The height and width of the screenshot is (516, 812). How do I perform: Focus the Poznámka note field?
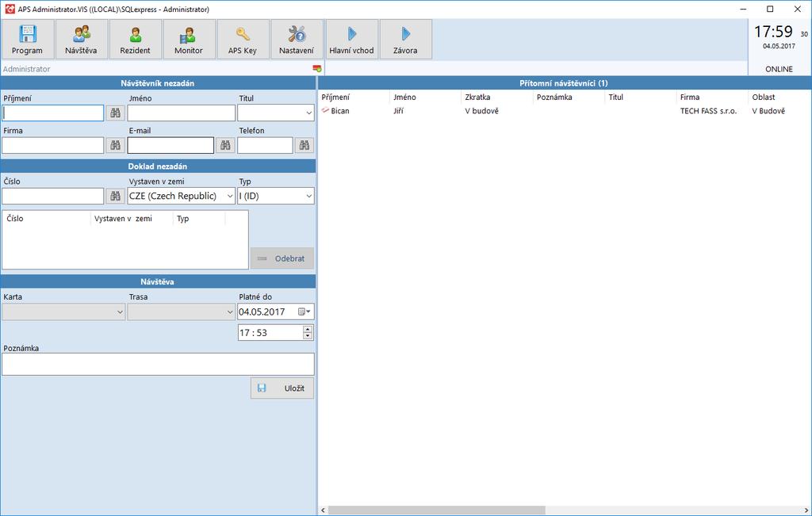pyautogui.click(x=158, y=365)
